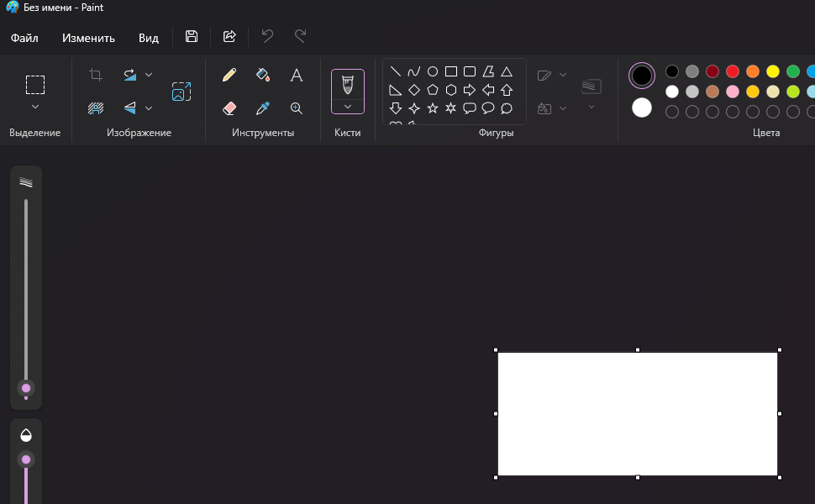Image resolution: width=815 pixels, height=504 pixels.
Task: Activate the Magnifier tool
Action: [x=297, y=108]
